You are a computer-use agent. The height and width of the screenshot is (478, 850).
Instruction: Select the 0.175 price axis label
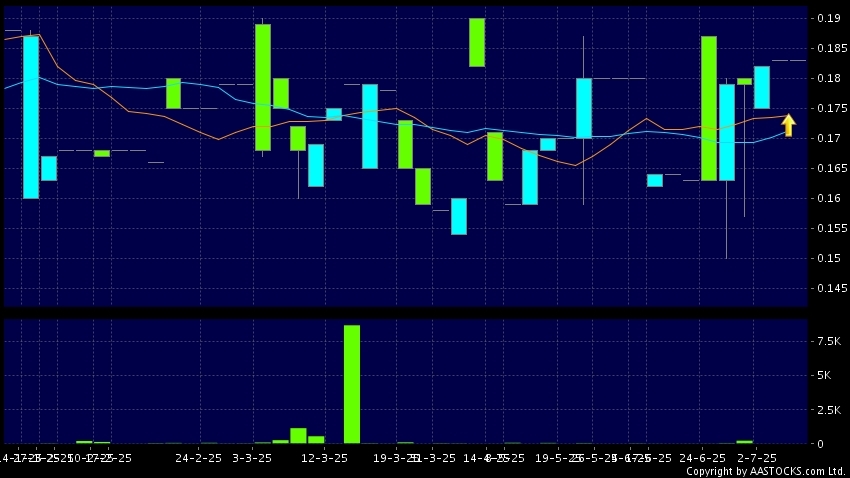click(x=832, y=108)
